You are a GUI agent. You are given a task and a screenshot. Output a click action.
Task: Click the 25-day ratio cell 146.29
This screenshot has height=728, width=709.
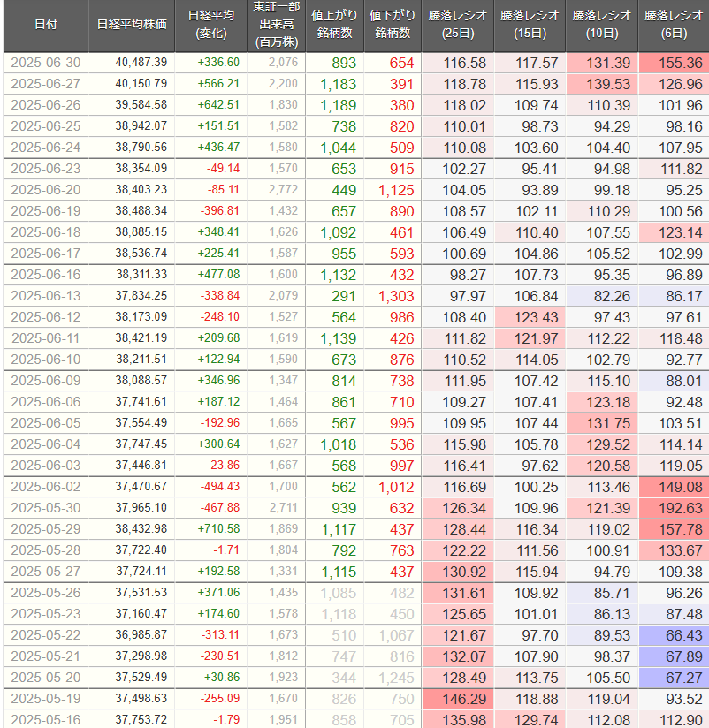coord(458,699)
